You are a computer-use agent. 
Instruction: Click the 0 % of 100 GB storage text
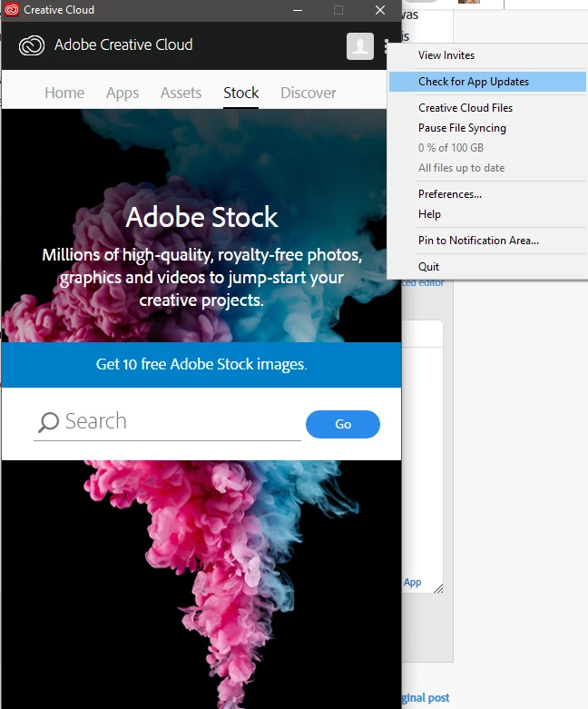[x=451, y=148]
